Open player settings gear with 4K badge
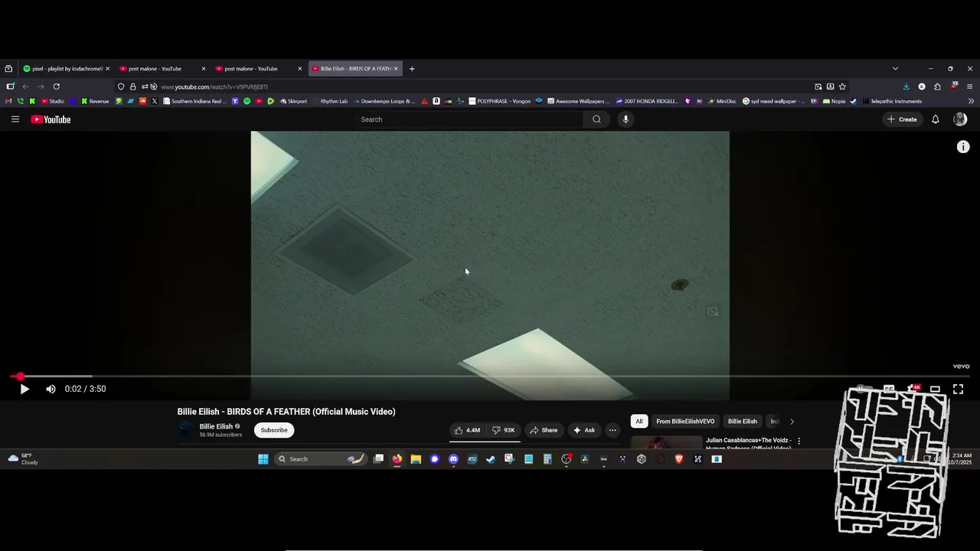The image size is (980, 551). (x=913, y=389)
